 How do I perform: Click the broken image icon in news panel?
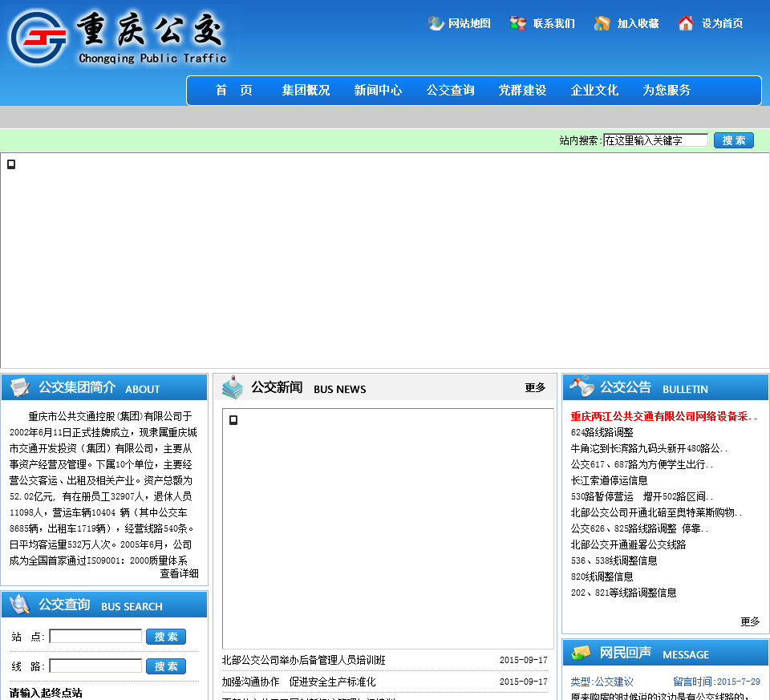[233, 420]
